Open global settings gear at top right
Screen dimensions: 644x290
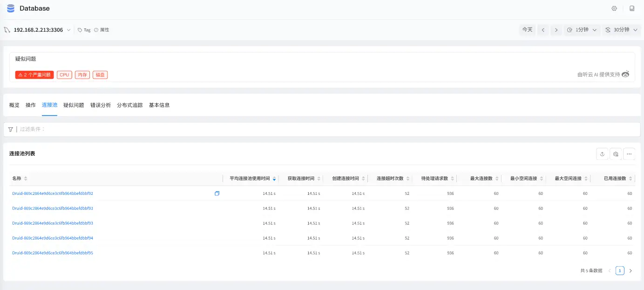614,8
